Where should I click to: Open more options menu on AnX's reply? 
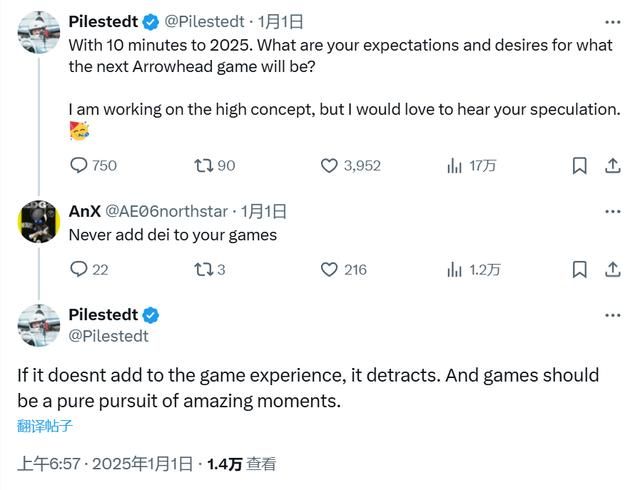pos(612,211)
